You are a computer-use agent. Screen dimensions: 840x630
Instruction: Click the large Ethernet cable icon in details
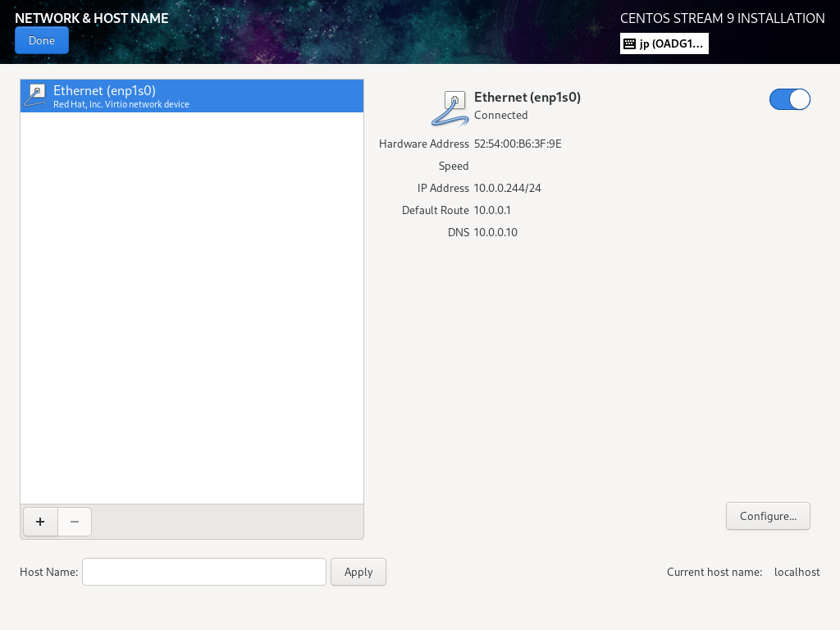pos(449,107)
